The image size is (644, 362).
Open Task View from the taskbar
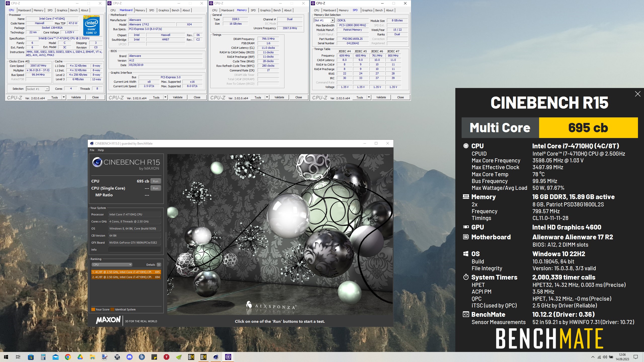click(18, 357)
